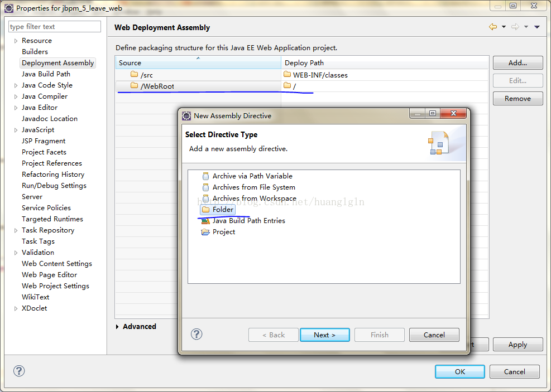Click the Apply button
551x392 pixels.
(518, 344)
